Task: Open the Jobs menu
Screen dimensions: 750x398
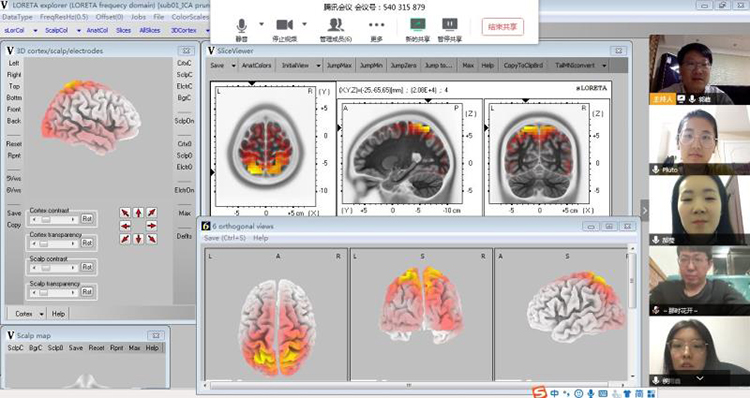Action: point(138,17)
